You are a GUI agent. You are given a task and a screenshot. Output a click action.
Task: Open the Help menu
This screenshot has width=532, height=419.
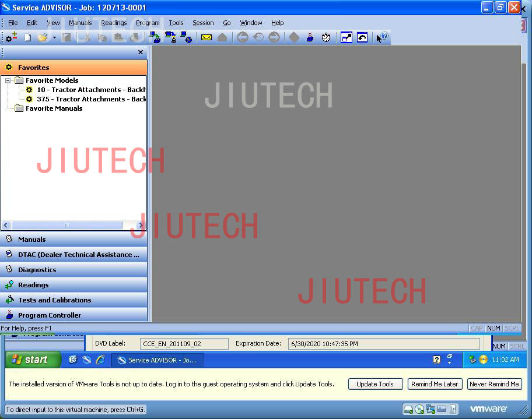[278, 23]
